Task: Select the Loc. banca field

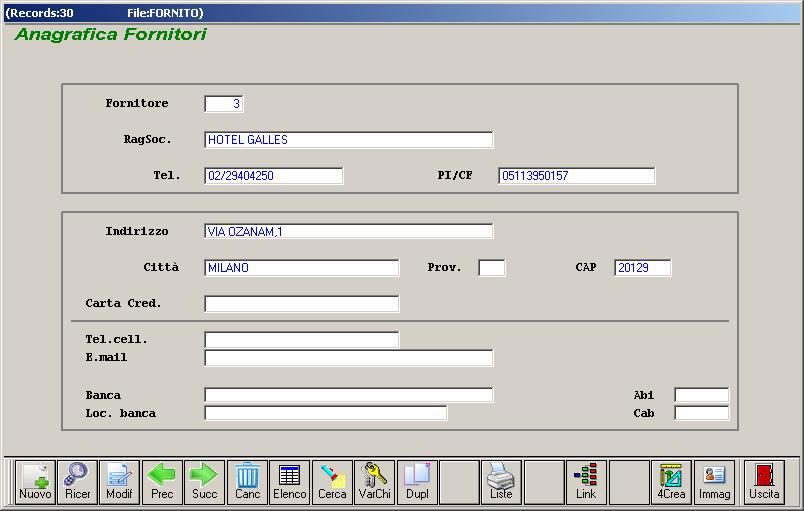Action: pos(326,413)
